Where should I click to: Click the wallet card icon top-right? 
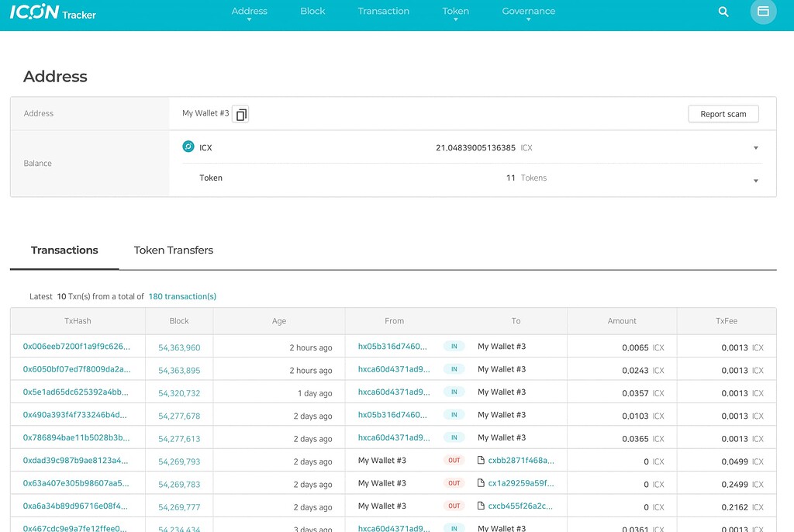(x=763, y=12)
